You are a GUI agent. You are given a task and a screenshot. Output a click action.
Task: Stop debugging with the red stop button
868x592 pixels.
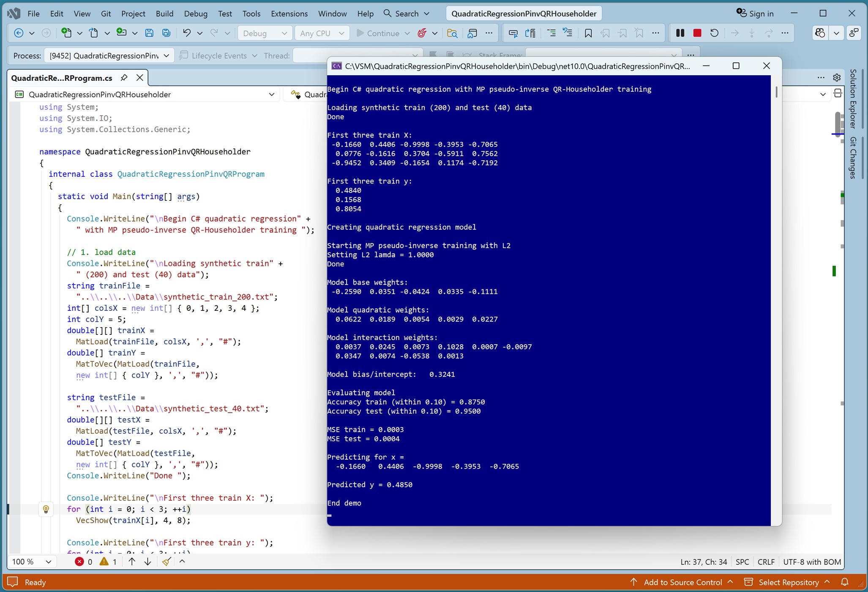(x=697, y=33)
